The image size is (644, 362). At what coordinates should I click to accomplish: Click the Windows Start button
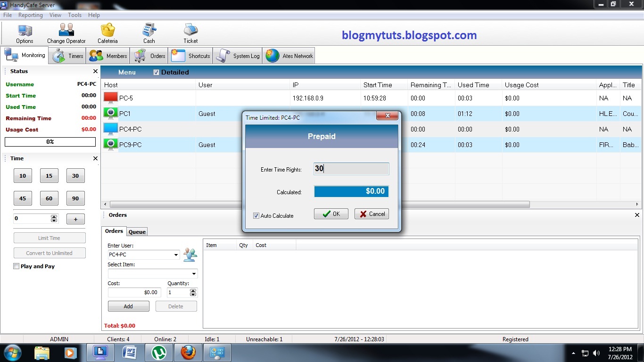[x=13, y=353]
